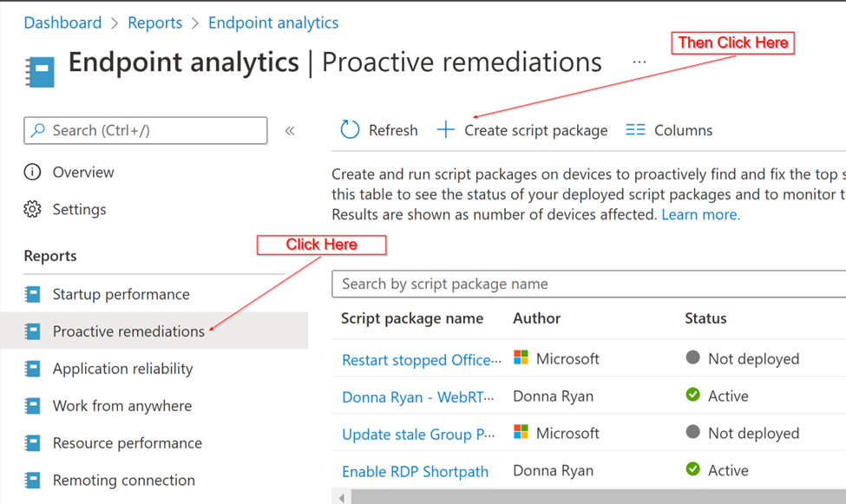Select Work from anywhere report
This screenshot has height=504, width=846.
122,406
